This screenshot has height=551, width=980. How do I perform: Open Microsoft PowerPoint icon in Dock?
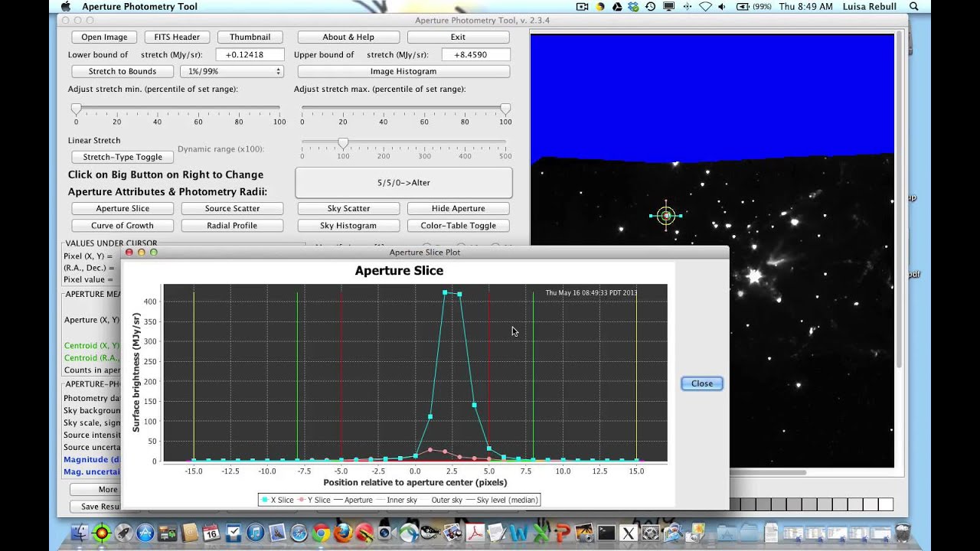563,533
